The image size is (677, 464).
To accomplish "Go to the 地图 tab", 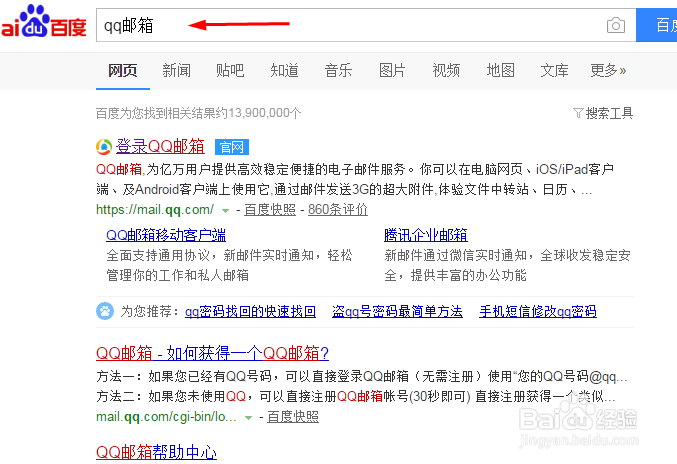I will [x=500, y=70].
